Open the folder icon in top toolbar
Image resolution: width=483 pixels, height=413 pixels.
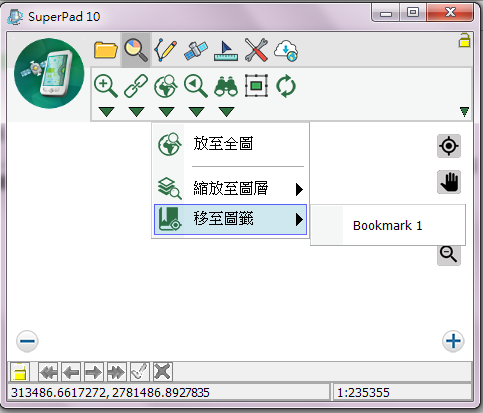point(105,50)
